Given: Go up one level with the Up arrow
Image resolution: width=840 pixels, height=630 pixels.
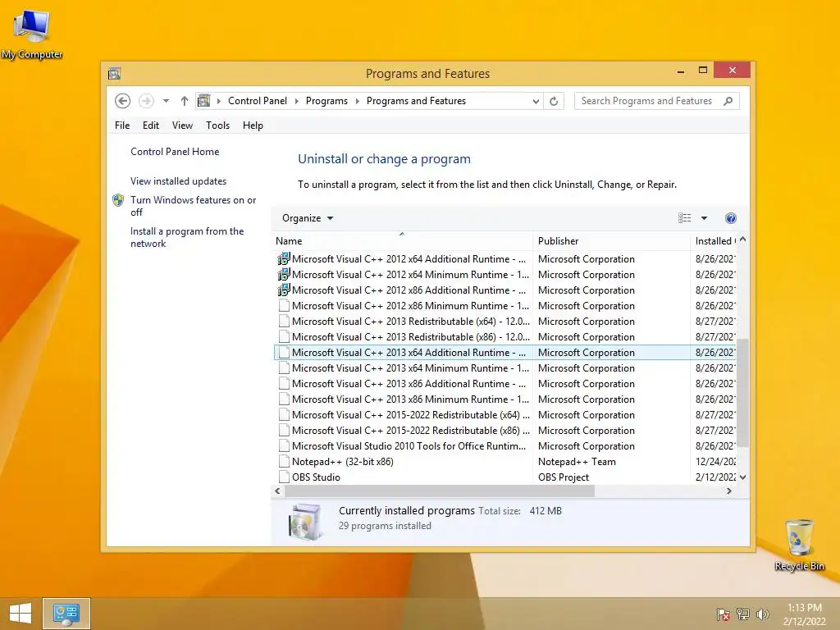Looking at the screenshot, I should click(x=185, y=101).
